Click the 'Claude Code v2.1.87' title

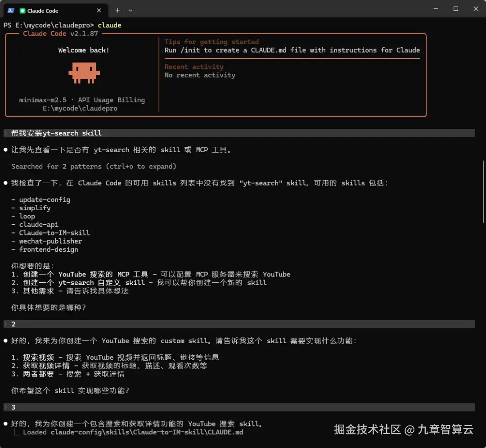click(x=60, y=33)
